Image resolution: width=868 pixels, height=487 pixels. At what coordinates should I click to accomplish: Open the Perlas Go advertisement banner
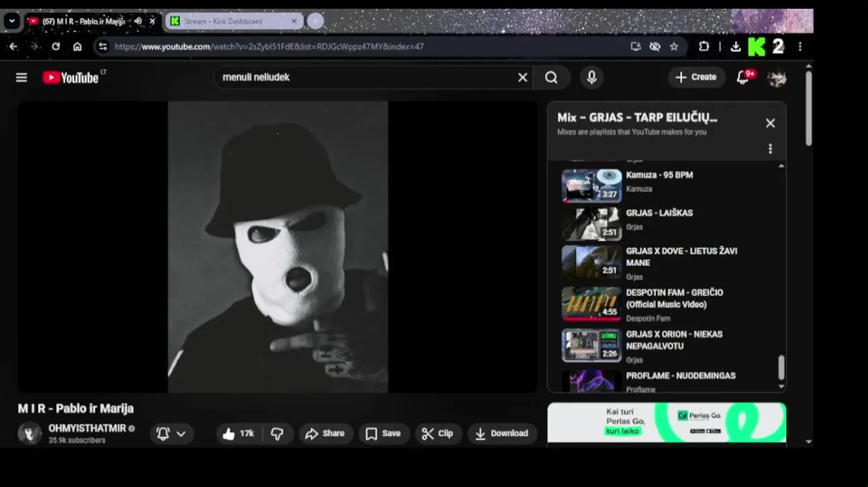click(x=667, y=423)
